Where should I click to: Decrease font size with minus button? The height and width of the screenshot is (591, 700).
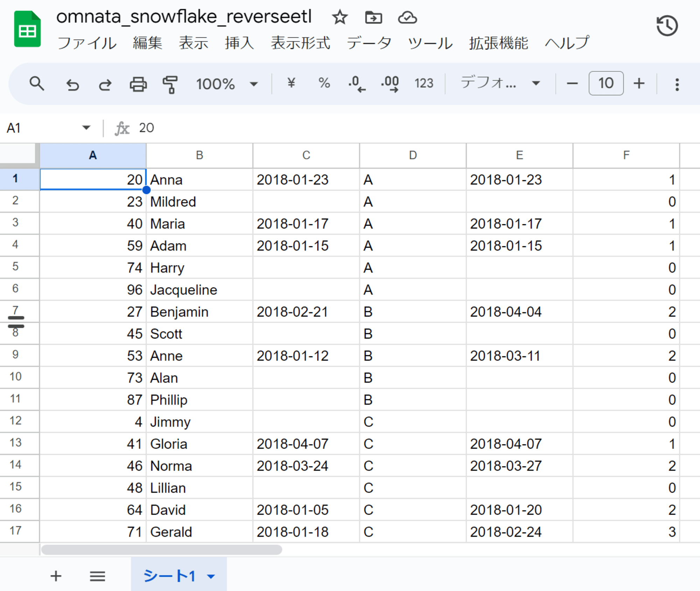tap(572, 83)
